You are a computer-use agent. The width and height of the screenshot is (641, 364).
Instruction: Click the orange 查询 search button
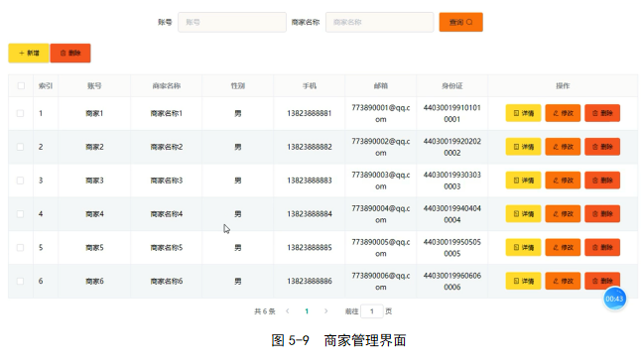pyautogui.click(x=460, y=22)
